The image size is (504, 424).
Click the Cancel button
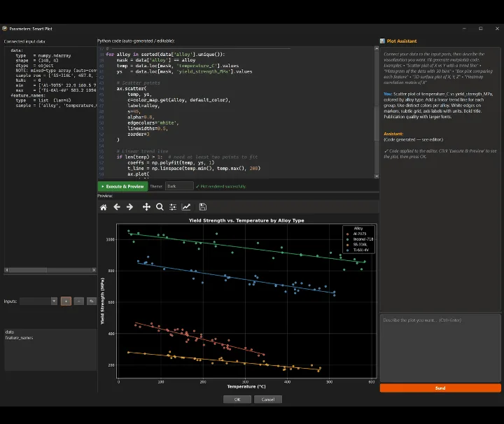click(268, 400)
